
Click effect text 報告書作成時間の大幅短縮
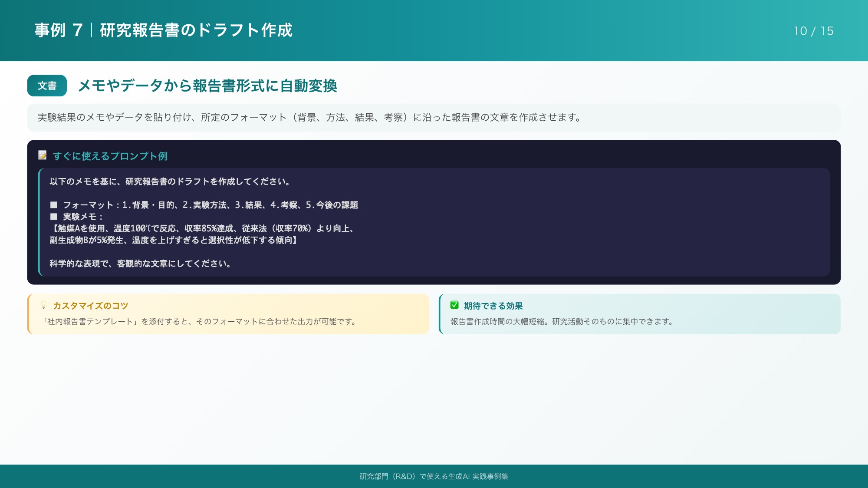point(562,322)
